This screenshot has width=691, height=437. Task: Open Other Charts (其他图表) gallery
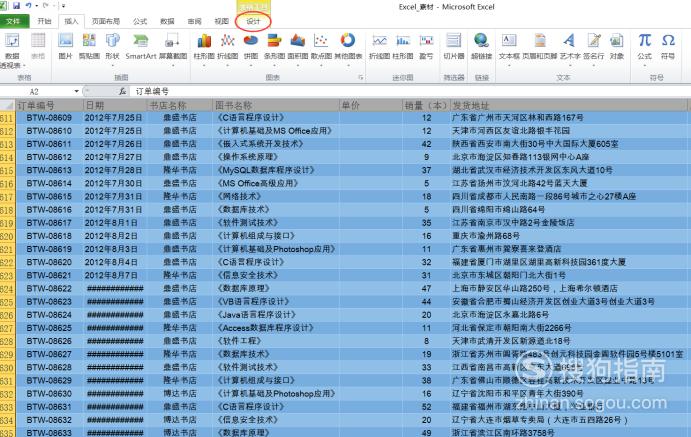348,49
